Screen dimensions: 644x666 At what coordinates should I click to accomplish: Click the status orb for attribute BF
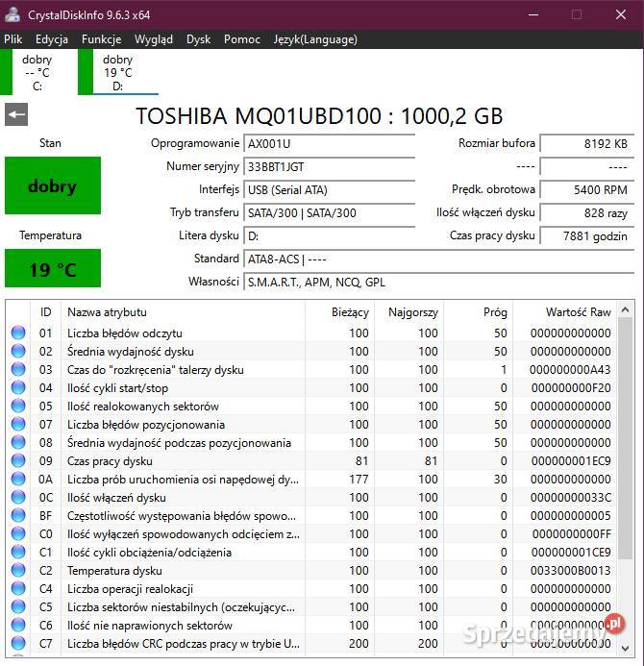18,515
